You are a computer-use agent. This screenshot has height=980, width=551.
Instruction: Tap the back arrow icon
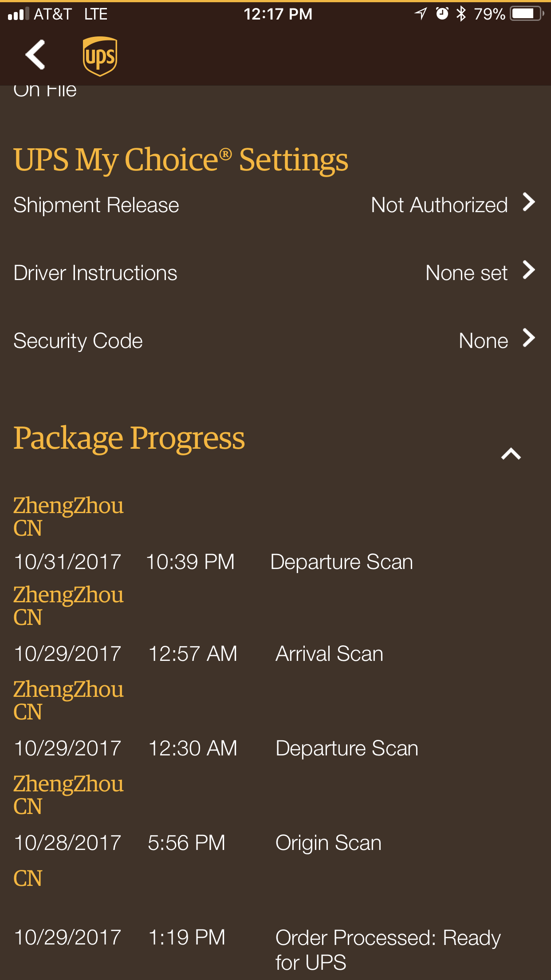coord(35,55)
